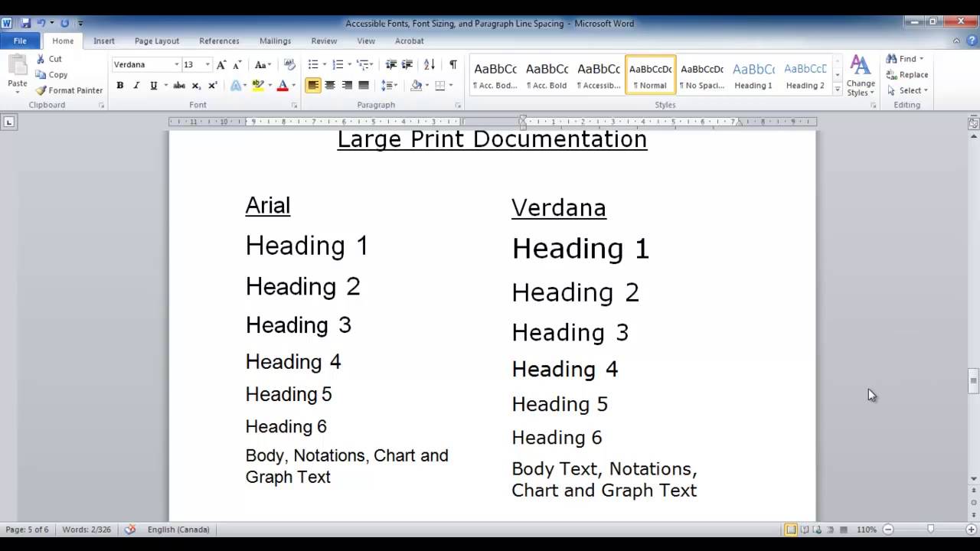Grow the font size

221,65
